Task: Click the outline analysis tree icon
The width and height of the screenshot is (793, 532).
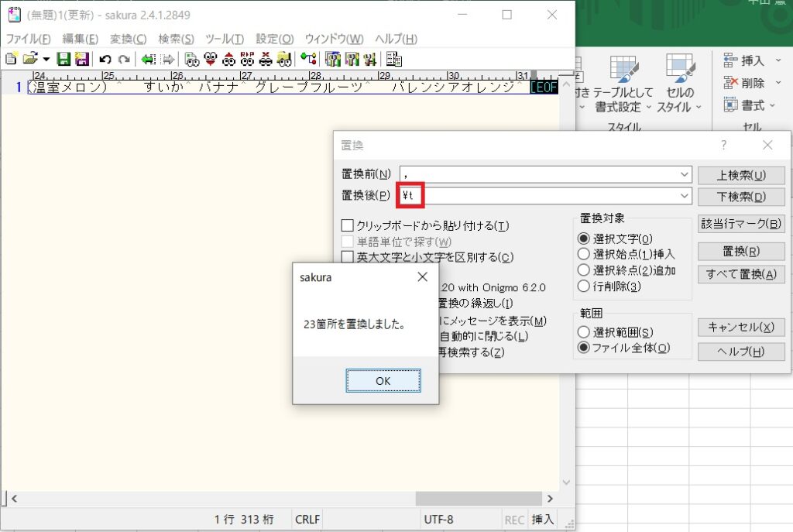Action: click(308, 59)
